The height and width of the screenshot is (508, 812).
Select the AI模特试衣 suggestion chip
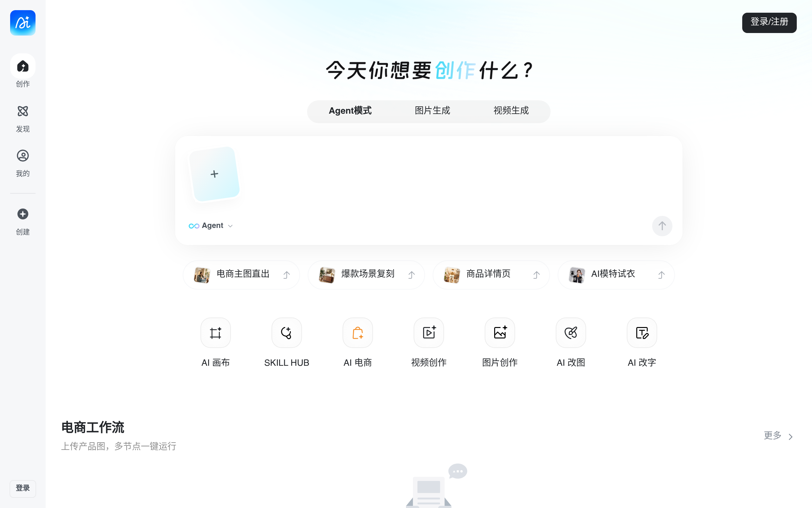coord(616,275)
